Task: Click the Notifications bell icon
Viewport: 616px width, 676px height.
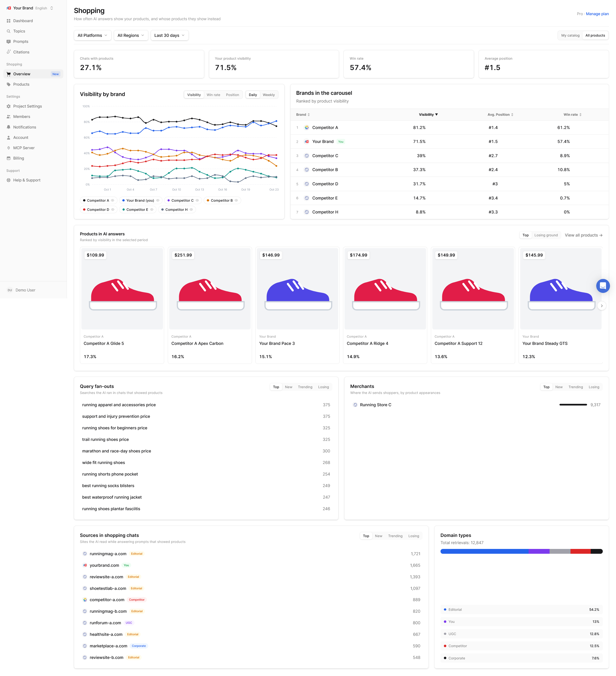Action: 9,127
